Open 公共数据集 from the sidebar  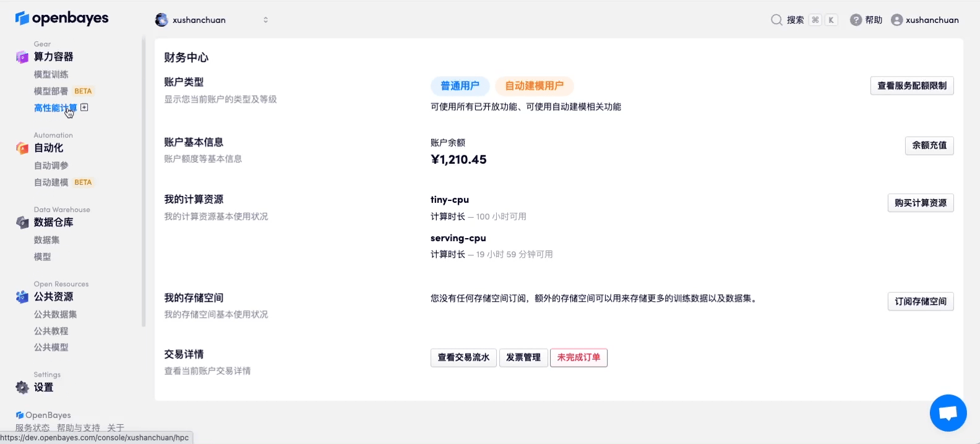coord(55,314)
